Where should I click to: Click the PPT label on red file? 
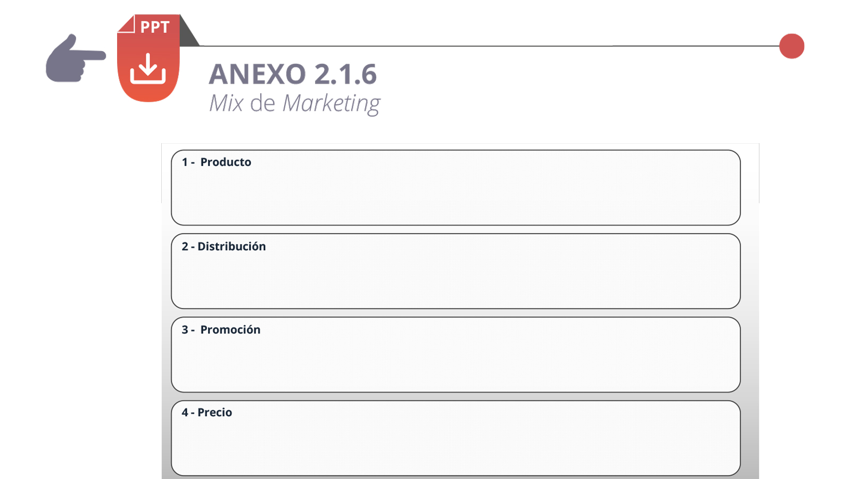tap(155, 27)
